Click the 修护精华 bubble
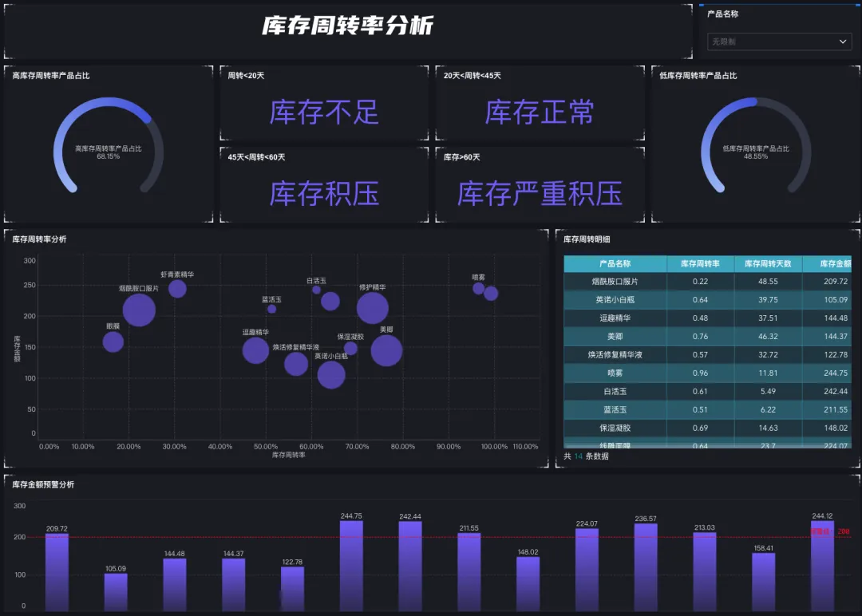The image size is (862, 616). coord(372,308)
